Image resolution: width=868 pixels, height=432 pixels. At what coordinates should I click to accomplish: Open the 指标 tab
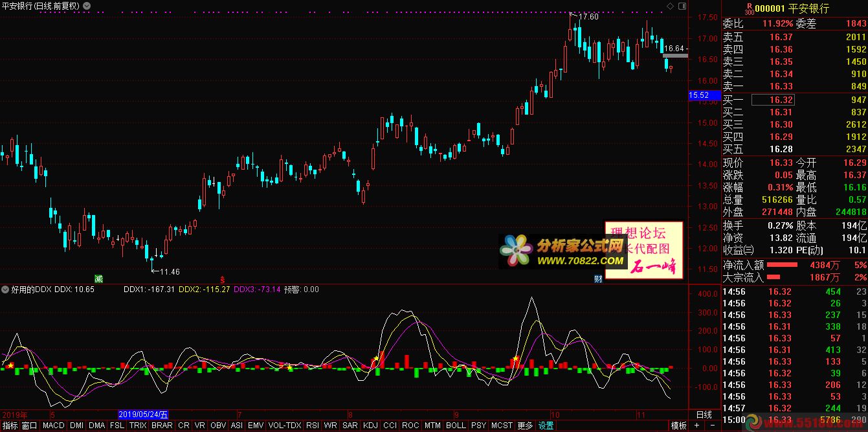tap(10, 426)
